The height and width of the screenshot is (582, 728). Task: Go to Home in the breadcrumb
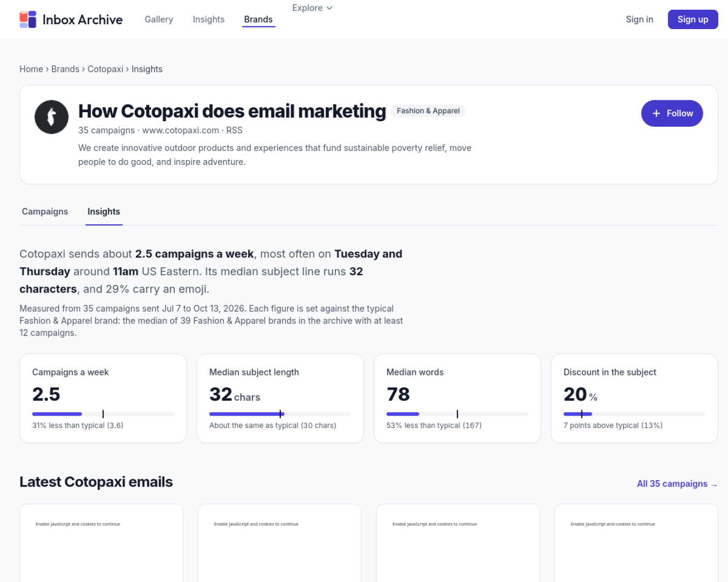(31, 69)
